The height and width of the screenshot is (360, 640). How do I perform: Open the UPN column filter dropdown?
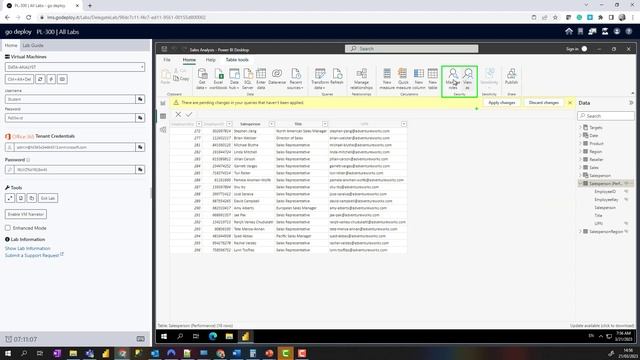(403, 124)
